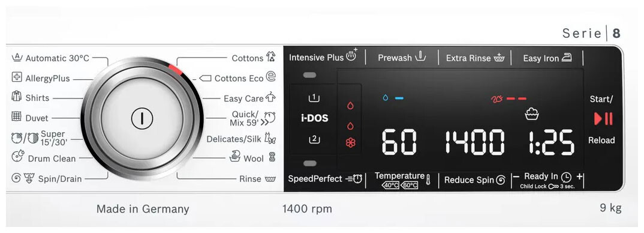Decrease Ready In time with minus
The image size is (644, 233).
click(517, 177)
